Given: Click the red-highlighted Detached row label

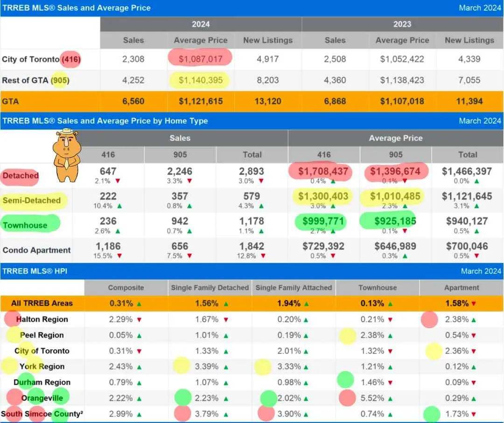Looking at the screenshot, I should pyautogui.click(x=20, y=176).
